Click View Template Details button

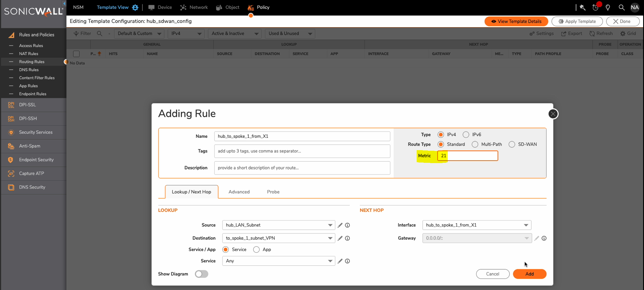coord(516,22)
